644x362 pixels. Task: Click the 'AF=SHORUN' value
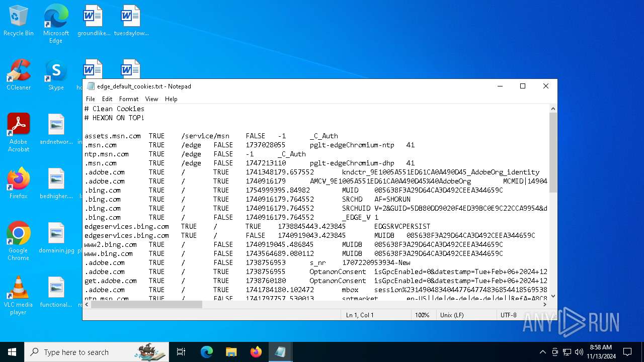392,199
